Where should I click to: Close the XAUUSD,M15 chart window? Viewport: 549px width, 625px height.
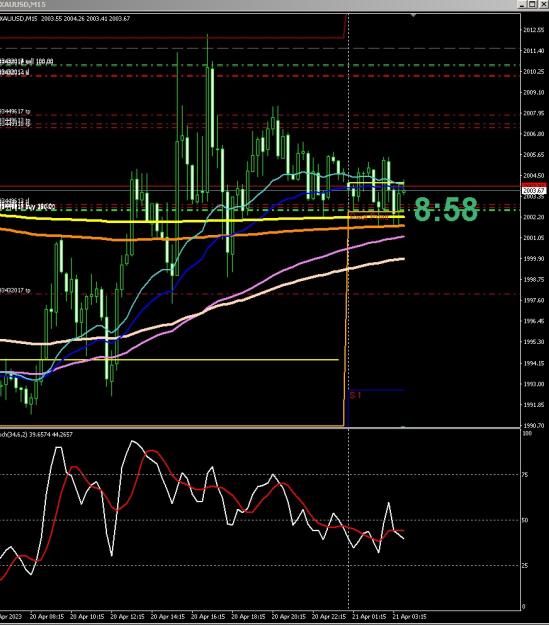(x=543, y=4)
